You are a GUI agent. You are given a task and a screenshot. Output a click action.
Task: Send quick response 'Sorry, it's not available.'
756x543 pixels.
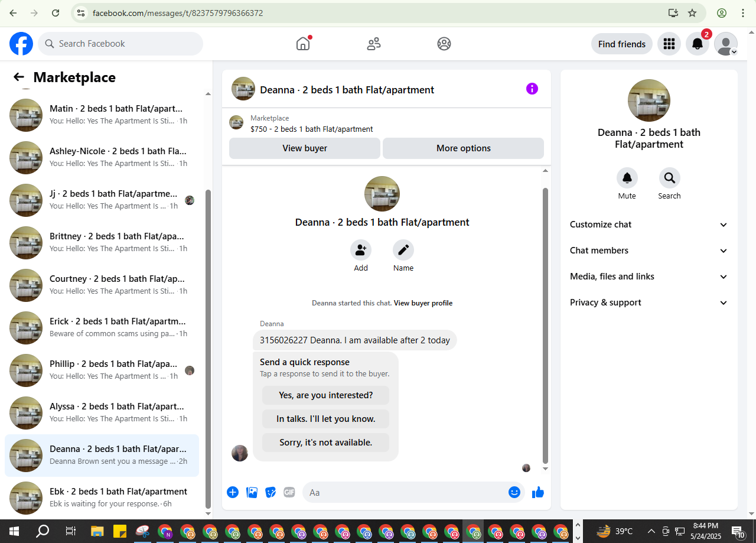click(326, 443)
